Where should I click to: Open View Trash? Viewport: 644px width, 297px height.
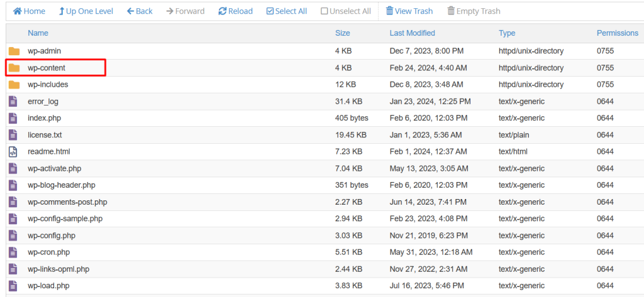[x=409, y=11]
